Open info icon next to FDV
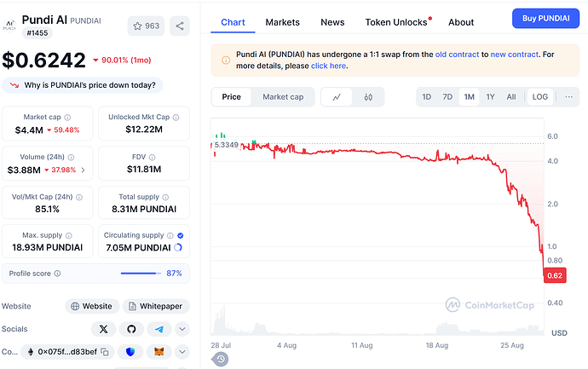588x369 pixels. tap(152, 157)
